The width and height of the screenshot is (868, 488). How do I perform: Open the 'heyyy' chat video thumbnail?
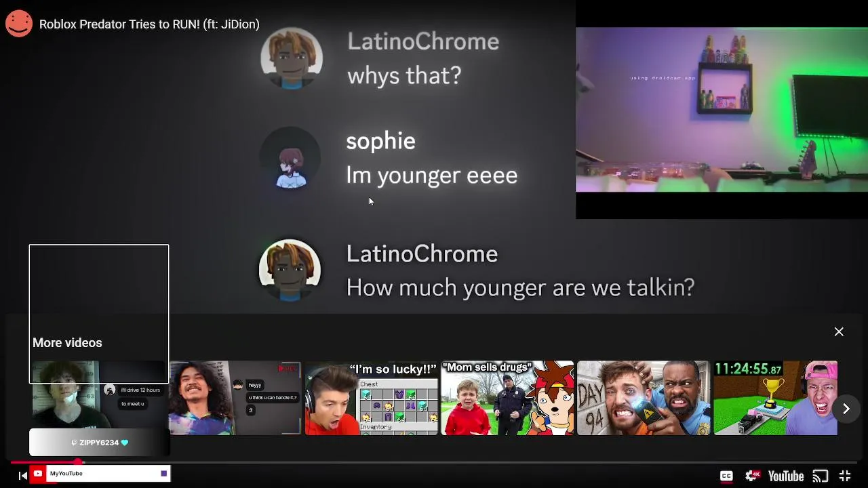coord(235,398)
